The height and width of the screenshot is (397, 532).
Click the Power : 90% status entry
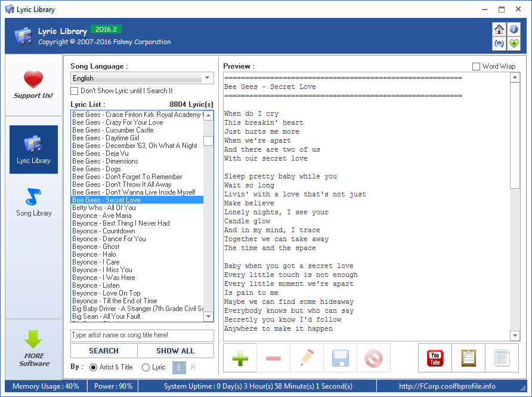(113, 386)
